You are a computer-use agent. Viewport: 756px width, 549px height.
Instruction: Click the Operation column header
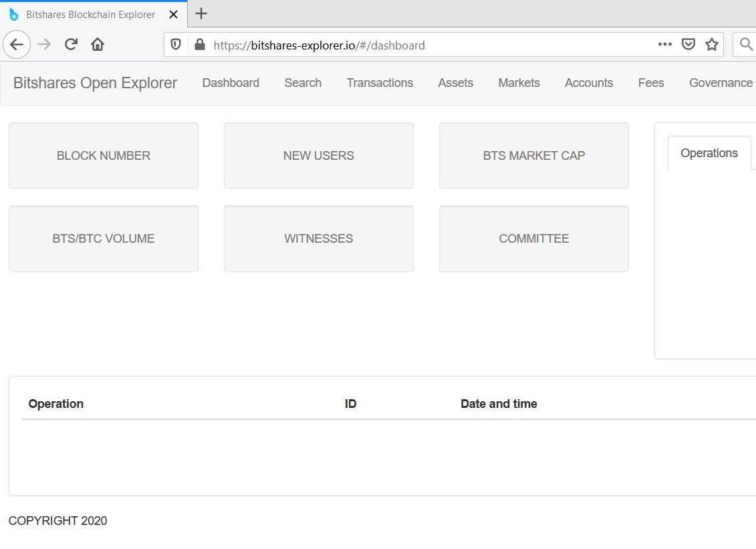56,404
